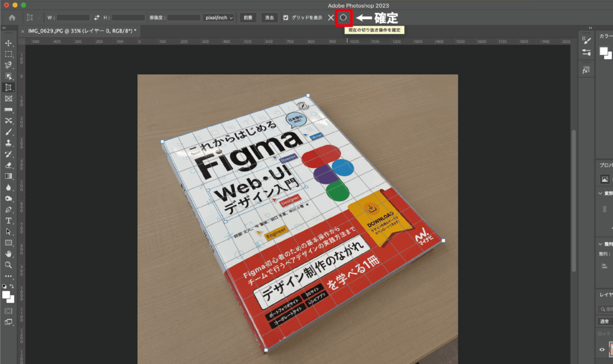Select the Clone Stamp tool
Image resolution: width=613 pixels, height=364 pixels.
pos(8,143)
